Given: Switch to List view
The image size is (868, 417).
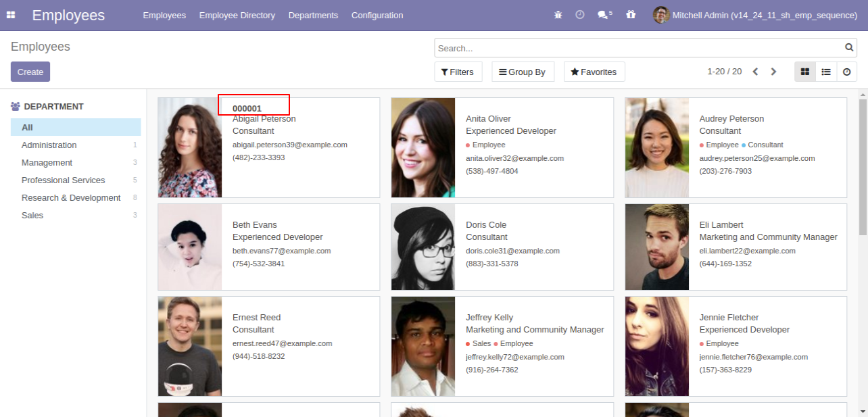Looking at the screenshot, I should [x=826, y=72].
